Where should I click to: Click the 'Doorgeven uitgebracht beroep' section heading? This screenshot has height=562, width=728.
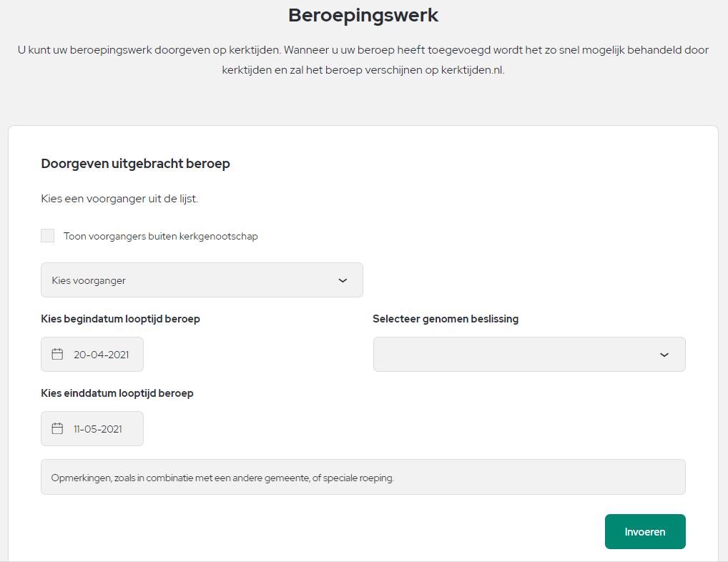[x=136, y=163]
